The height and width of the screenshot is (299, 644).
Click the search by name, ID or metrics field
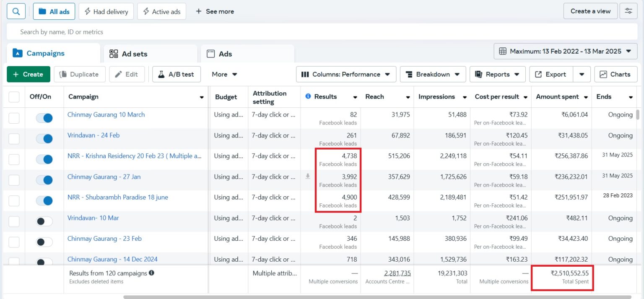pos(322,32)
